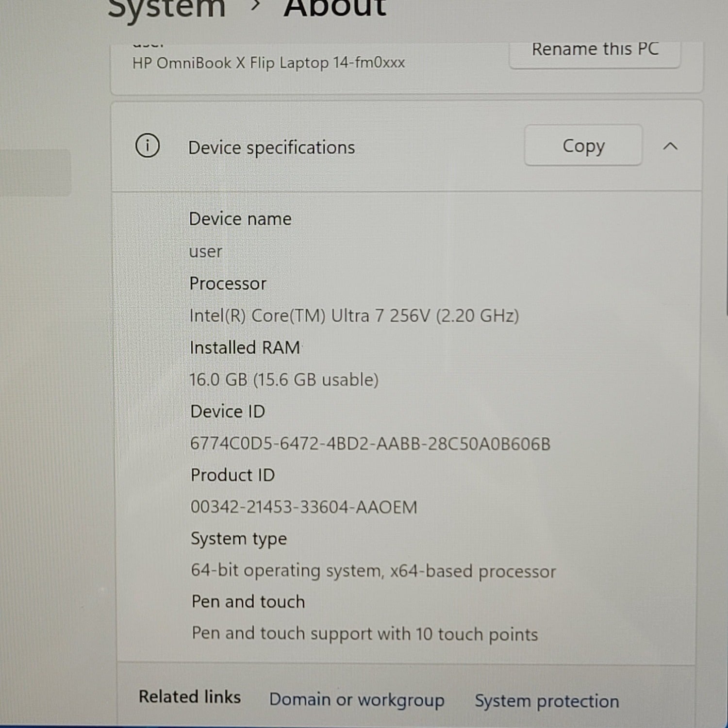Collapse the Device specifications section

coord(670,146)
